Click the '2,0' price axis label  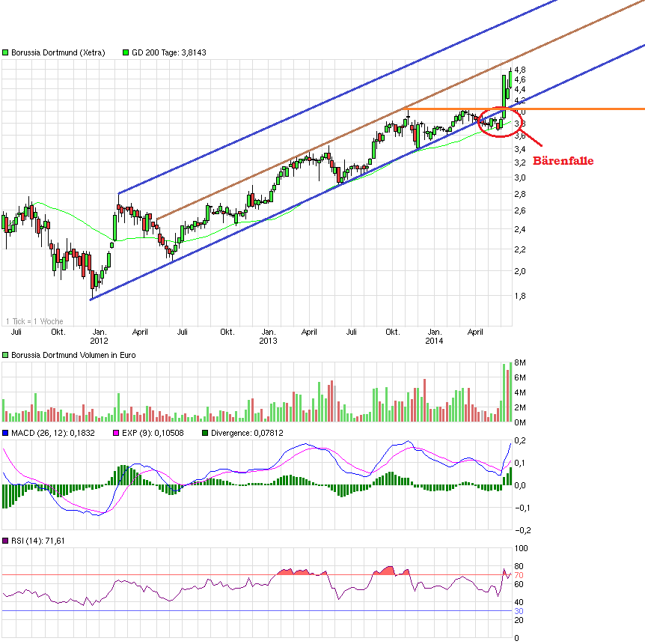click(520, 271)
